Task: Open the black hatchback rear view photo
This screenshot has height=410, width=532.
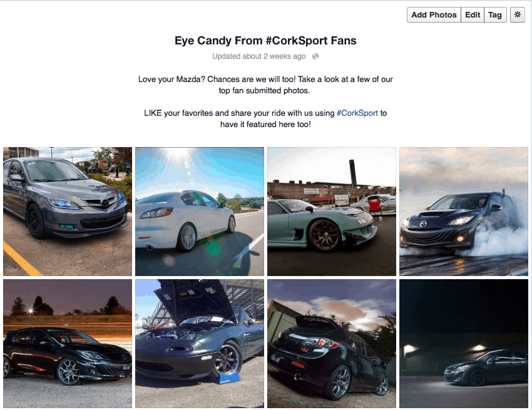Action: click(x=332, y=344)
